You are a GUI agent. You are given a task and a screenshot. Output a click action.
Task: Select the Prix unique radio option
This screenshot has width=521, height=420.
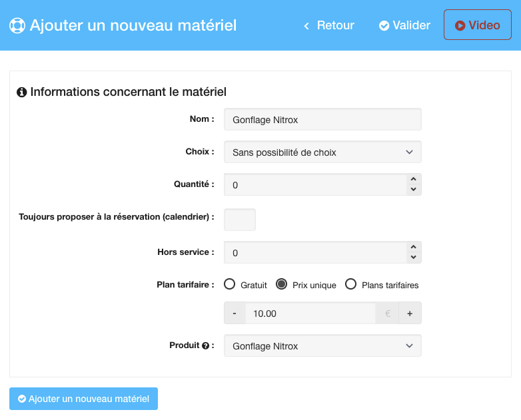click(x=281, y=284)
